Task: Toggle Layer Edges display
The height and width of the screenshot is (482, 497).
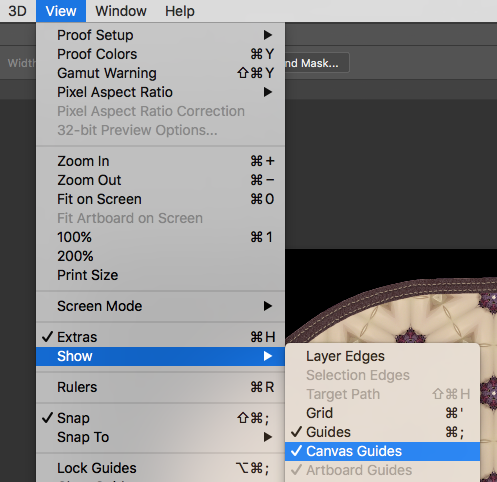Action: (x=382, y=356)
